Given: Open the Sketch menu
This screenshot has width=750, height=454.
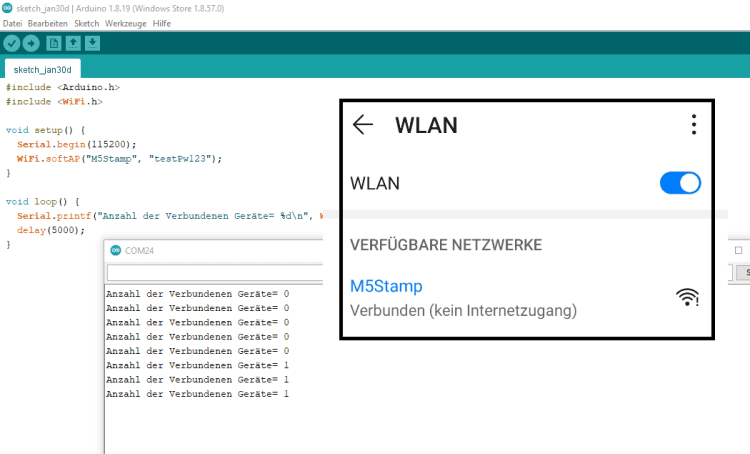Looking at the screenshot, I should click(x=87, y=23).
